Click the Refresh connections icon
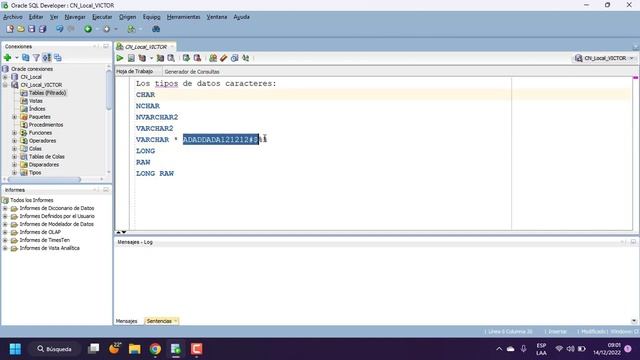This screenshot has height=360, width=640. (x=26, y=58)
